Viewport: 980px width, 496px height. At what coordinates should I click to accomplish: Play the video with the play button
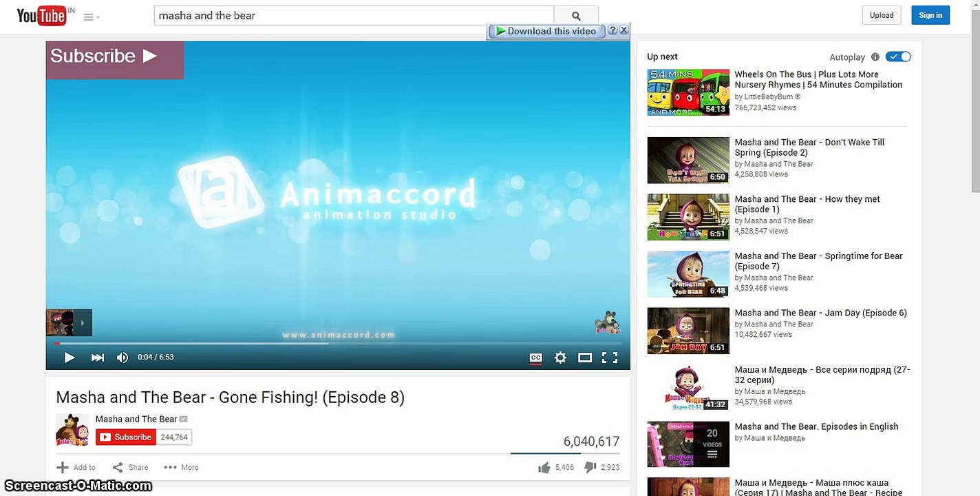coord(70,358)
